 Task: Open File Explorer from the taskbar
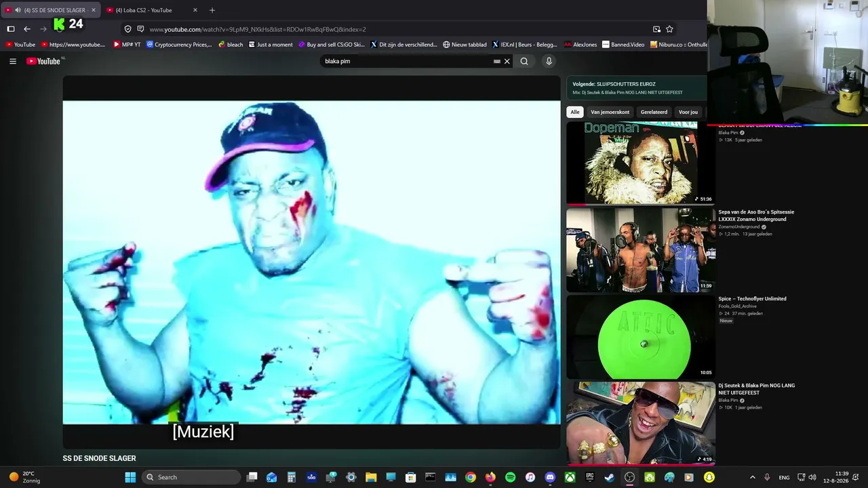[371, 477]
